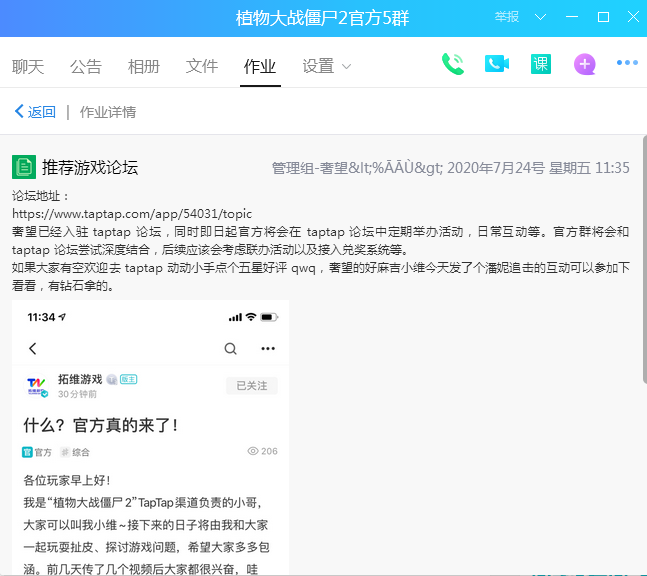Select the 文件 tab

[x=202, y=67]
